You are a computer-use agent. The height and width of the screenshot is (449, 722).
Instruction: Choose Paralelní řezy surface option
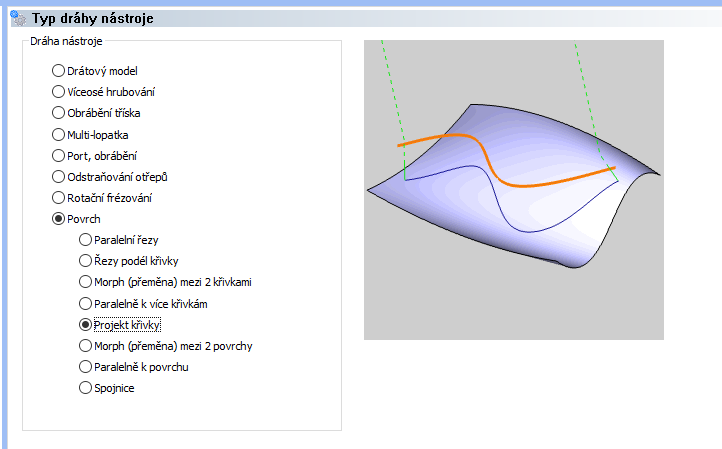(85, 239)
